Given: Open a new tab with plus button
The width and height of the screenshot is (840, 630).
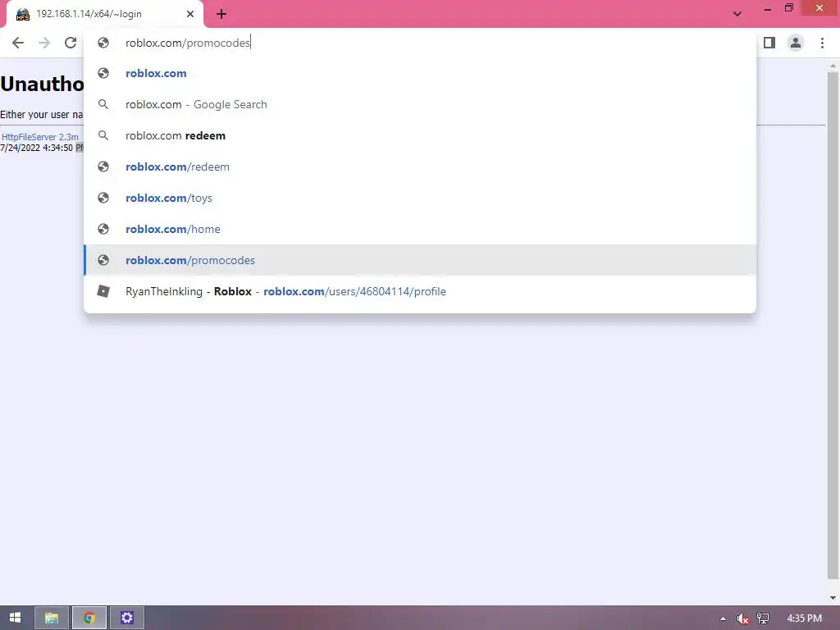Looking at the screenshot, I should click(x=221, y=14).
